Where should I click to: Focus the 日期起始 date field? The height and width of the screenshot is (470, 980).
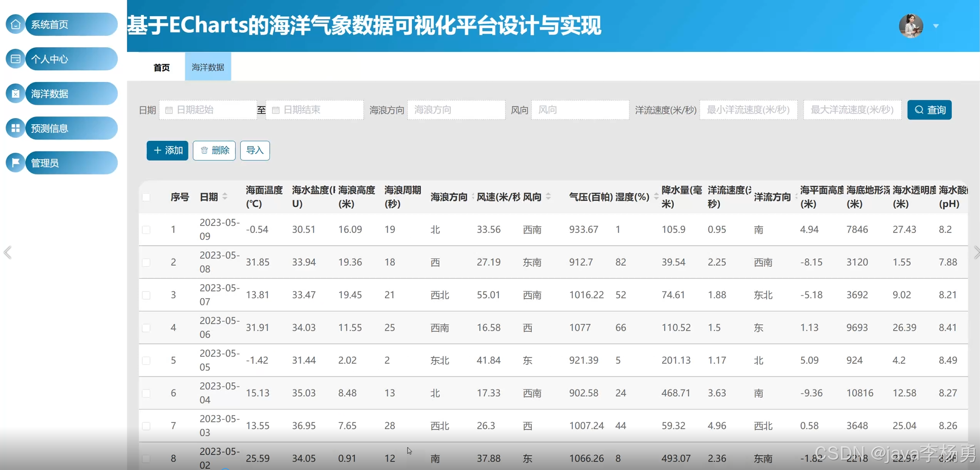click(x=208, y=110)
